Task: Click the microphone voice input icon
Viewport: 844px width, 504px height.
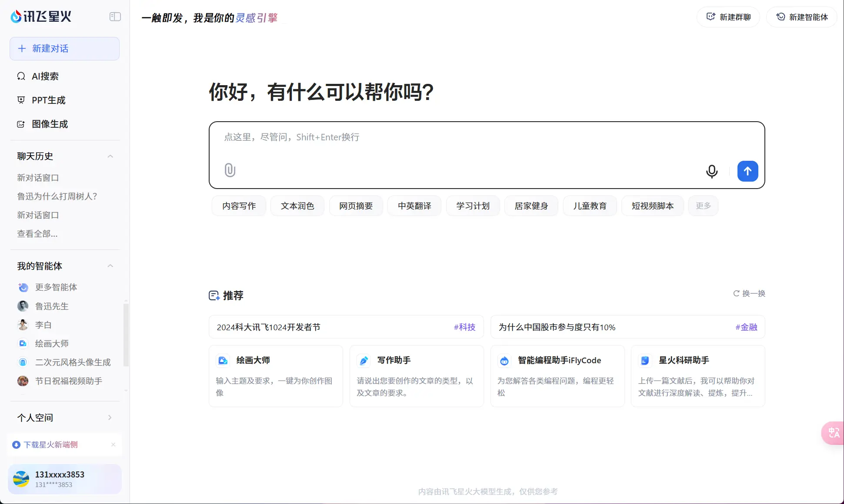Action: coord(712,171)
